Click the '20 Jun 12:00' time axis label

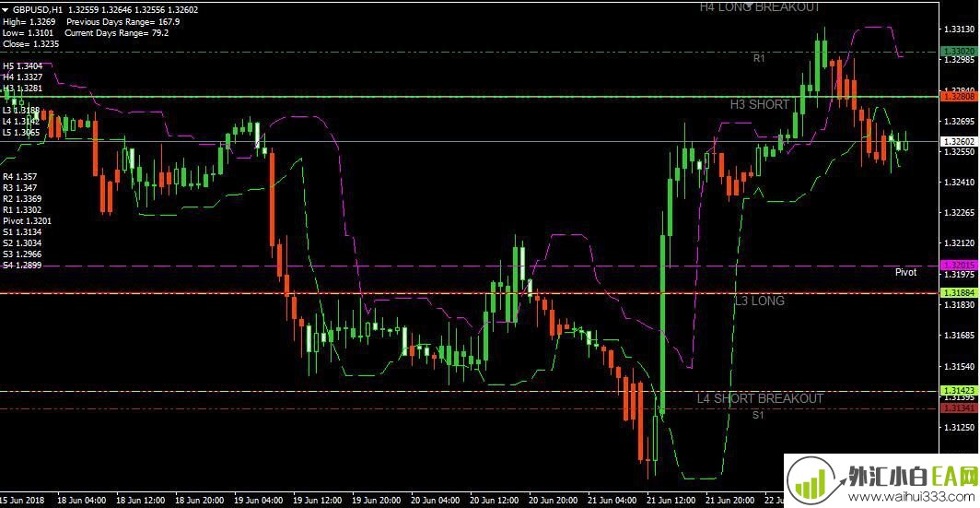click(495, 502)
